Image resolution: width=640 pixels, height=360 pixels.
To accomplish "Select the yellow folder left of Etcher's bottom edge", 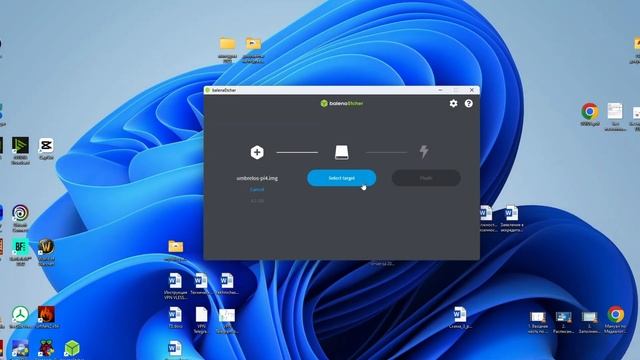I will 176,250.
